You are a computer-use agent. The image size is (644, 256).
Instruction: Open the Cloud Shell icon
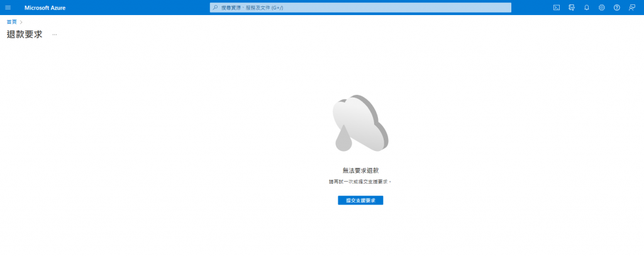click(x=557, y=8)
